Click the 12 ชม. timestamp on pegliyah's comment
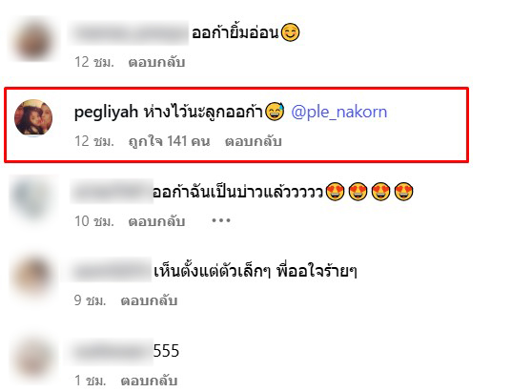 [x=94, y=141]
